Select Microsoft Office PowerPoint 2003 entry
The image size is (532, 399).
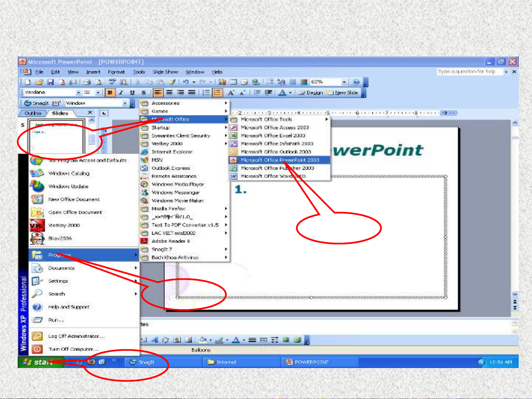(279, 160)
